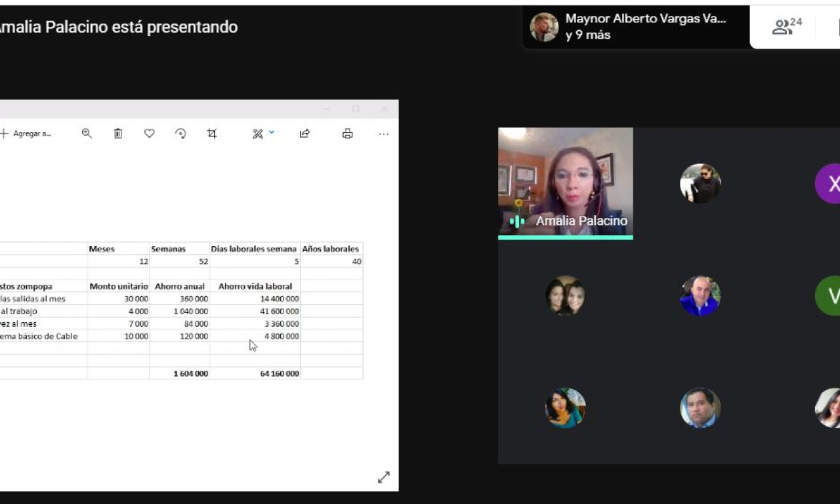This screenshot has width=840, height=504.
Task: Click the avatar showing two women
Action: pos(565,296)
